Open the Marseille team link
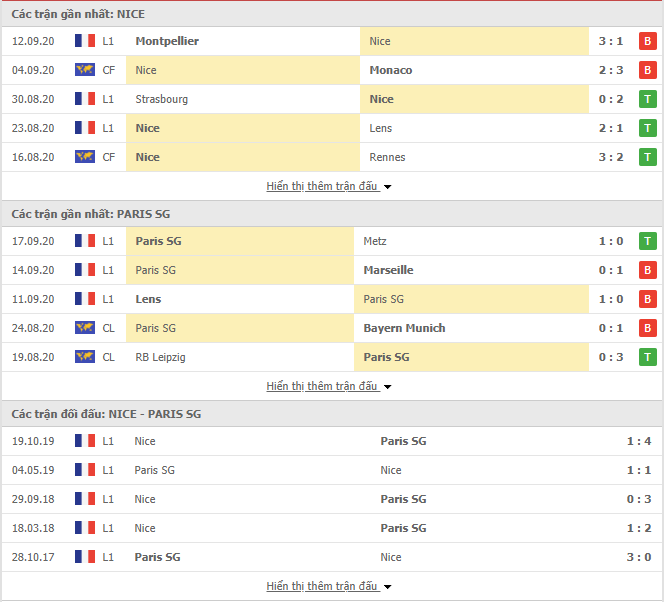The width and height of the screenshot is (664, 602). tap(388, 270)
